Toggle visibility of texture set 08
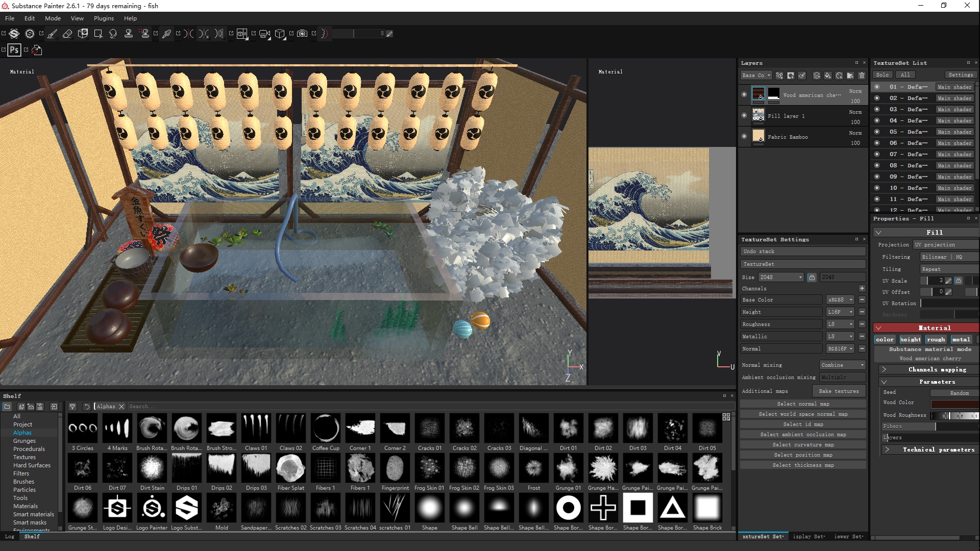Viewport: 980px width, 551px height. (x=877, y=165)
